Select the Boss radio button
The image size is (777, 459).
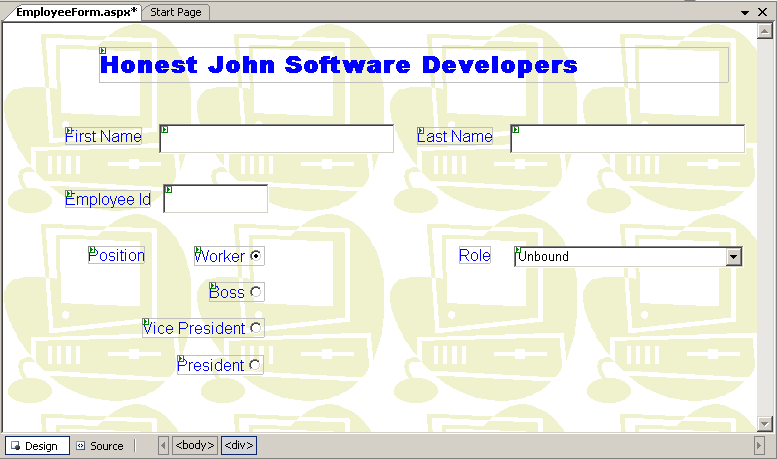256,292
